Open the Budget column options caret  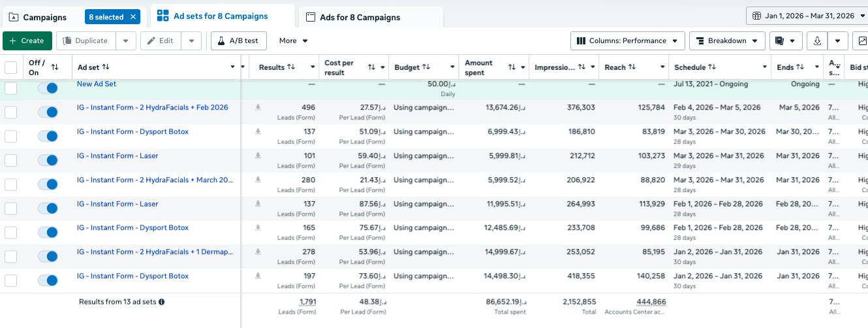452,67
